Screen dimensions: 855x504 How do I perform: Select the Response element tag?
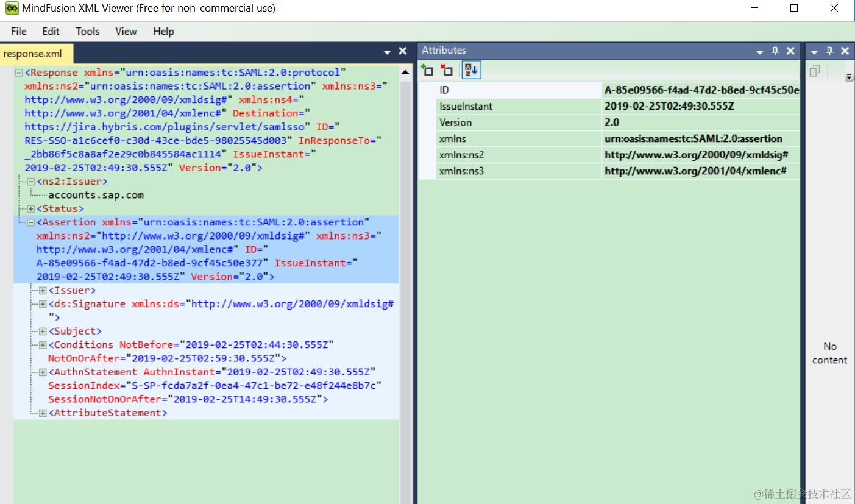[51, 73]
